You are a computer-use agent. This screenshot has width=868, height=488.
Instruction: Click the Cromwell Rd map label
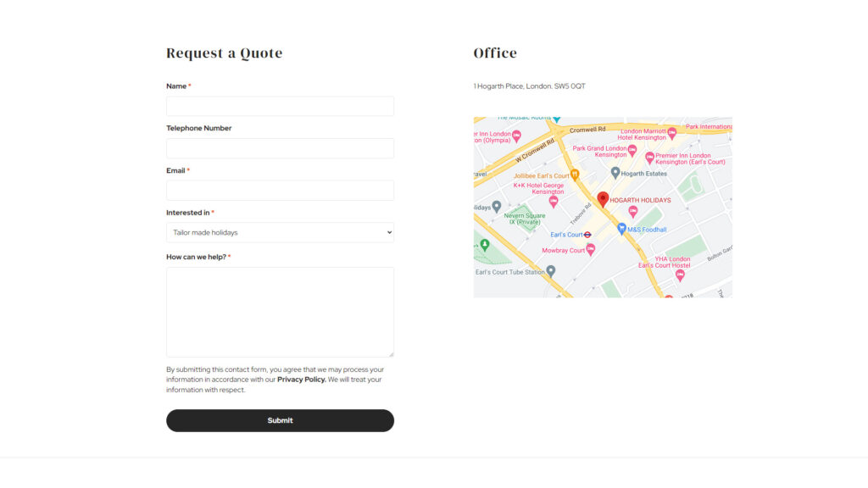(587, 130)
